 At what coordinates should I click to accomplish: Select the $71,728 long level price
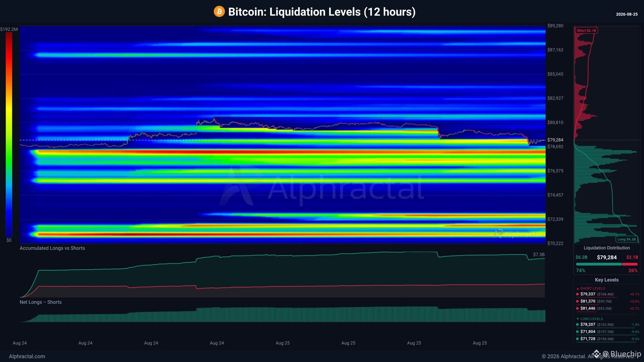588,339
